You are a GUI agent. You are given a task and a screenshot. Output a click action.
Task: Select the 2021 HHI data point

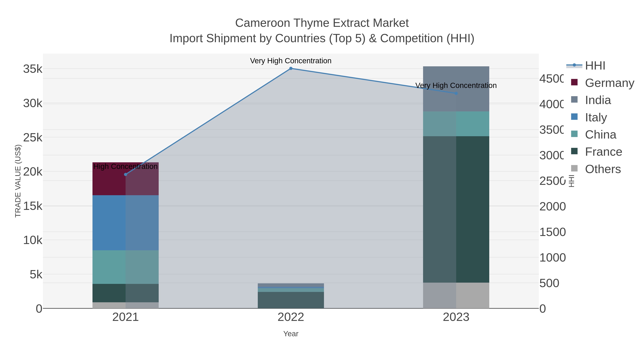(x=126, y=174)
